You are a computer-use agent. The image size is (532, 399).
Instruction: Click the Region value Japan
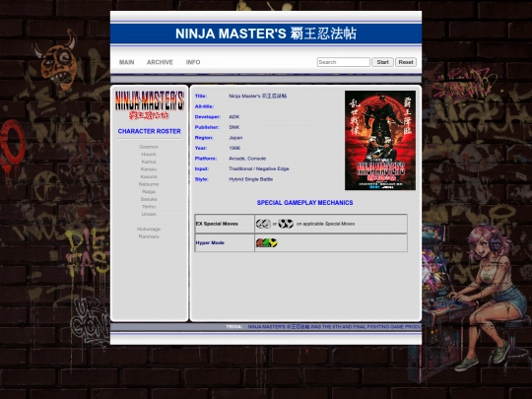(x=235, y=137)
